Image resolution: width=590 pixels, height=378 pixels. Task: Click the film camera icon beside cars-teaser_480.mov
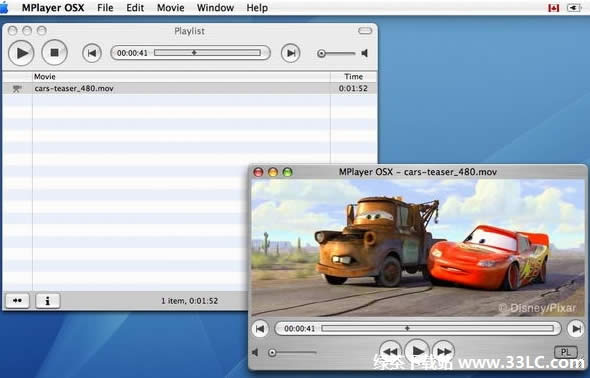tap(17, 89)
